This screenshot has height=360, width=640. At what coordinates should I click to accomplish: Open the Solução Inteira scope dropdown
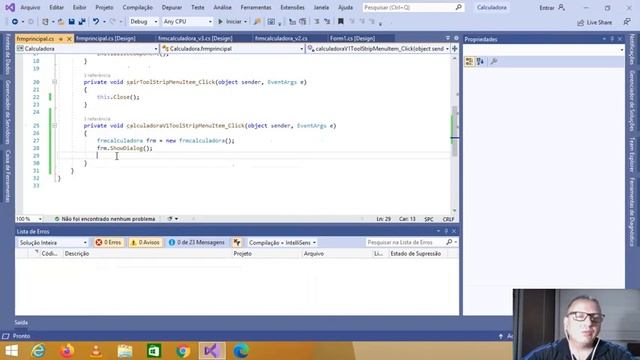(x=53, y=242)
